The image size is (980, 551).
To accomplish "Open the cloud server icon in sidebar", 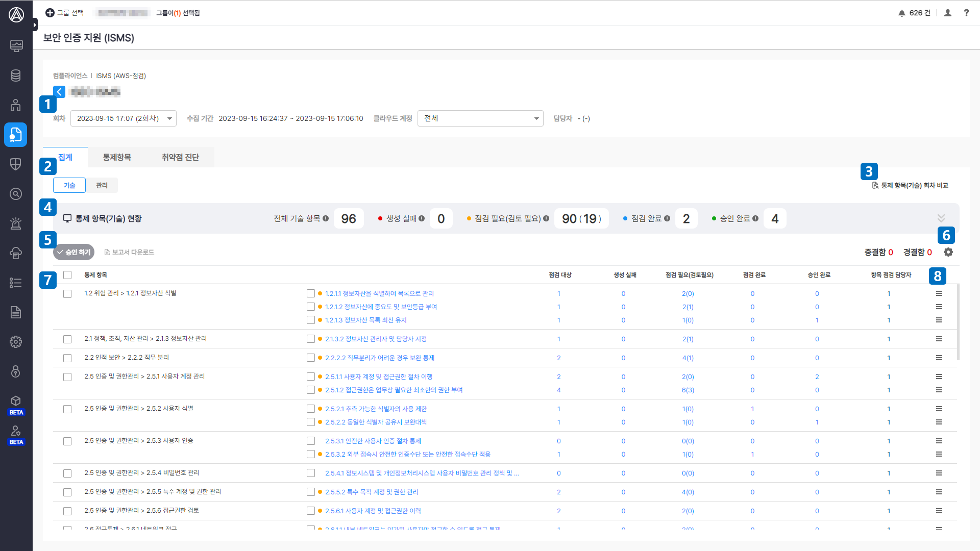I will click(x=16, y=253).
